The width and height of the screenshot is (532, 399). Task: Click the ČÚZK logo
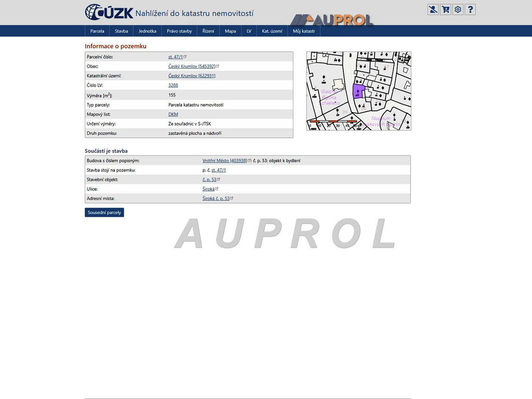coord(109,12)
